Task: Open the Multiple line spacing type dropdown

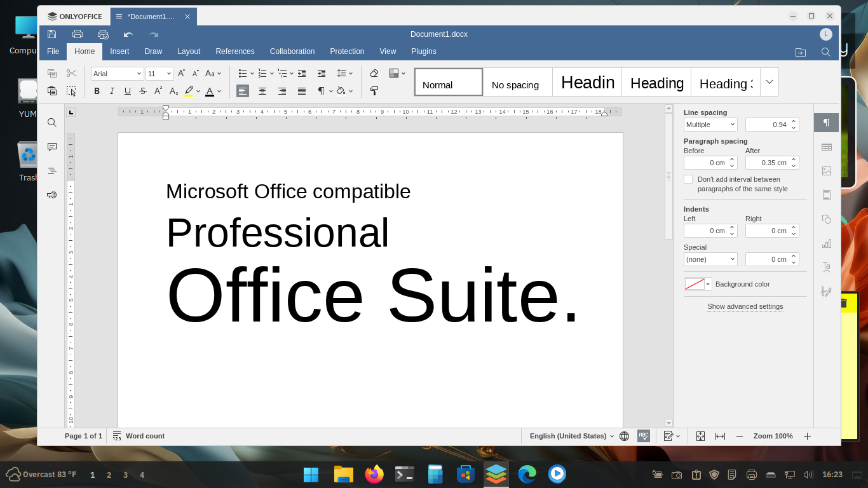Action: coord(710,125)
